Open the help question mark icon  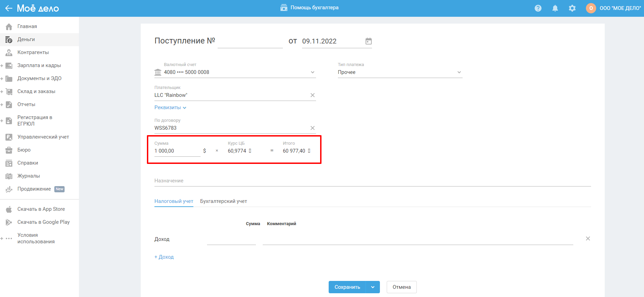click(538, 8)
